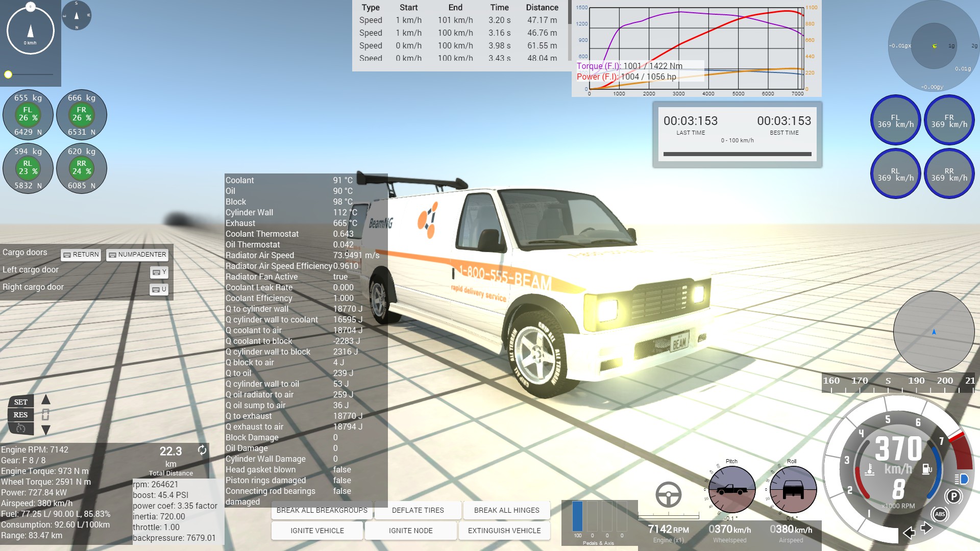Click the Type column header

pos(371,8)
